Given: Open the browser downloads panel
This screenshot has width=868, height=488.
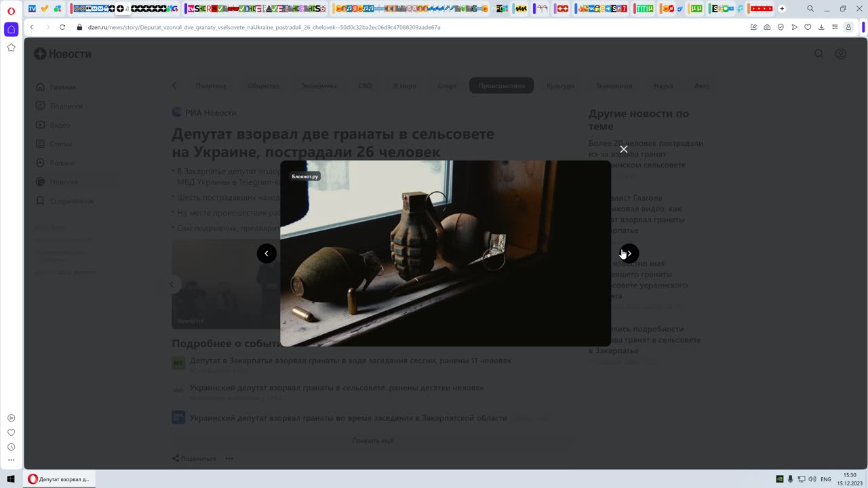Looking at the screenshot, I should coord(821,27).
